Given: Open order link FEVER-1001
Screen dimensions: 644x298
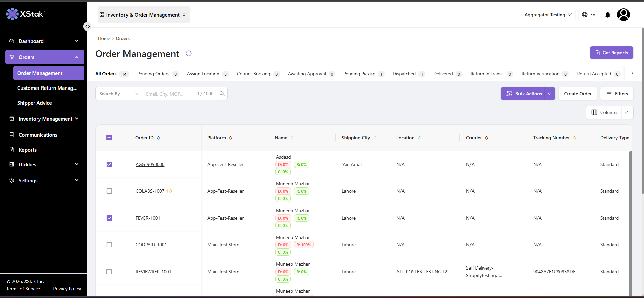Looking at the screenshot, I should (148, 218).
